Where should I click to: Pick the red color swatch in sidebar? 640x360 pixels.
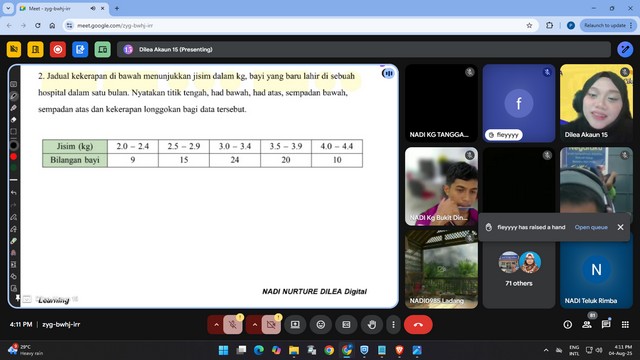click(13, 156)
